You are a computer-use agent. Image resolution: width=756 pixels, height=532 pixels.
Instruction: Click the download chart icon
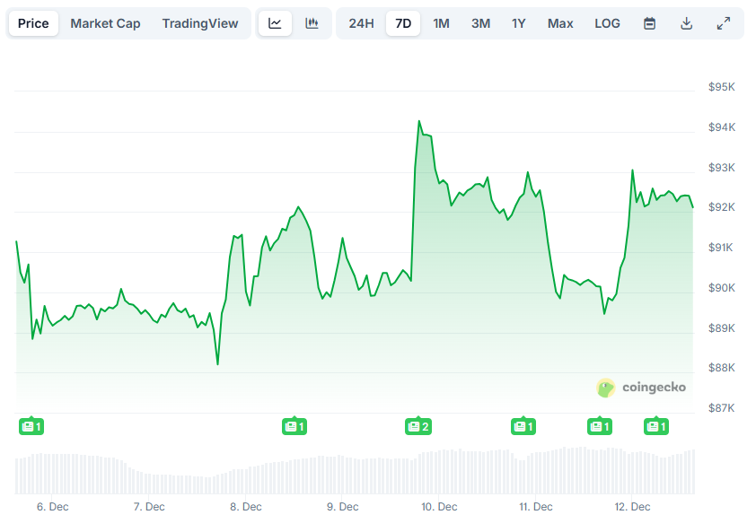tap(685, 23)
